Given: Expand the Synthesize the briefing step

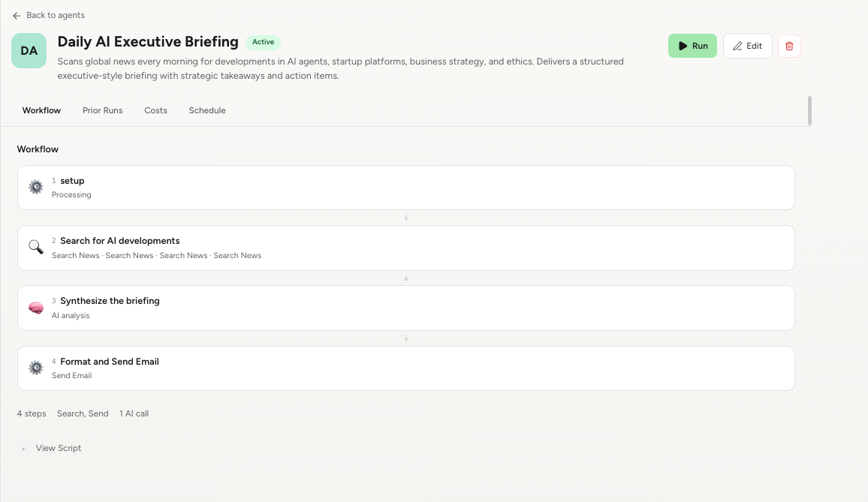Looking at the screenshot, I should 405,308.
